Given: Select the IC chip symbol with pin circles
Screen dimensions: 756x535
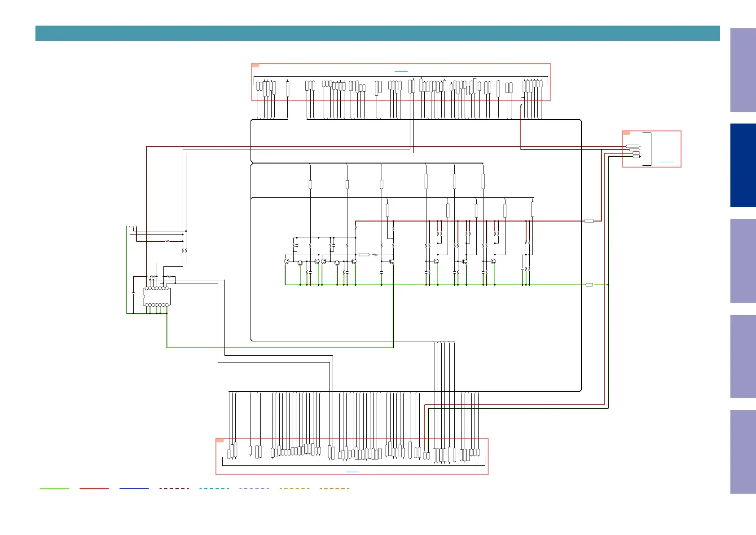Looking at the screenshot, I should 157,296.
